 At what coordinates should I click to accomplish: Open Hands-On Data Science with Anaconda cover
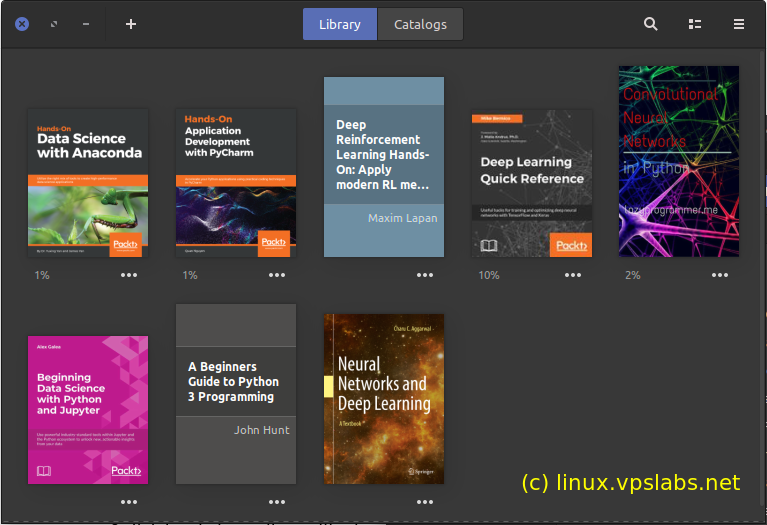[88, 183]
